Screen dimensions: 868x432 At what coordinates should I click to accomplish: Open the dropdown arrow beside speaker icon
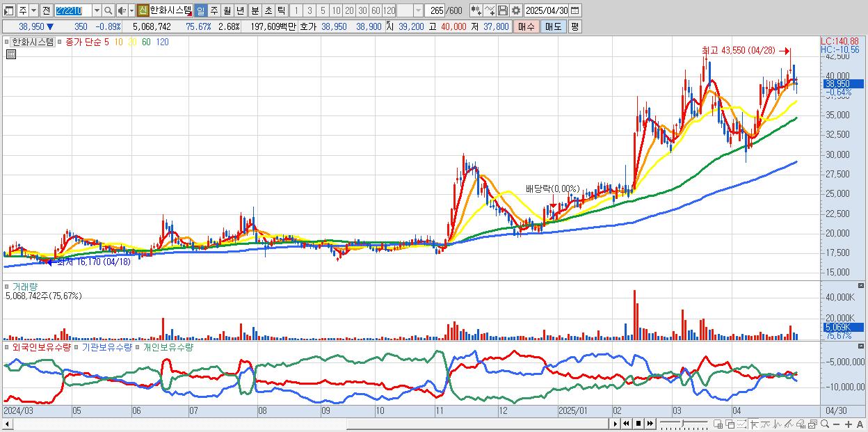point(131,10)
